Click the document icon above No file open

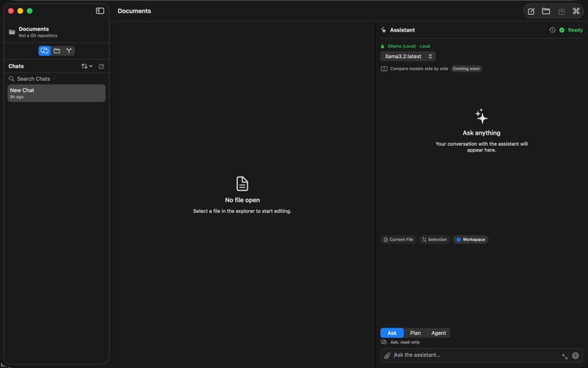[243, 184]
